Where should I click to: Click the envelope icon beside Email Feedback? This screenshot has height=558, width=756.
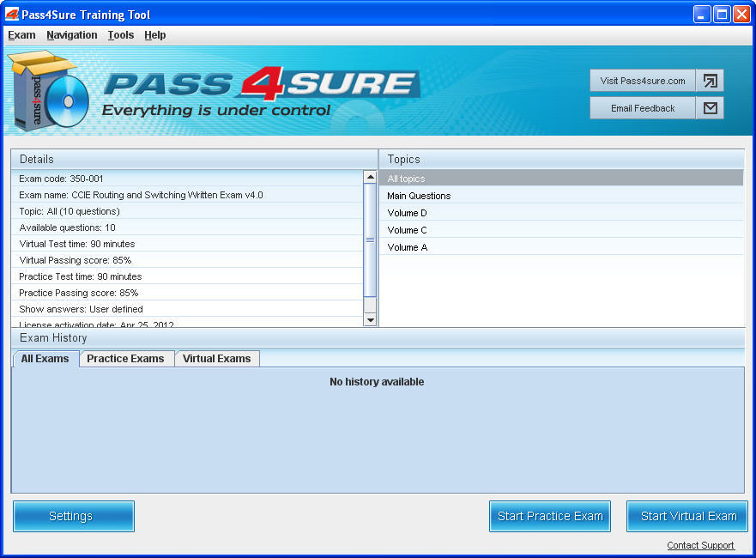tap(710, 108)
